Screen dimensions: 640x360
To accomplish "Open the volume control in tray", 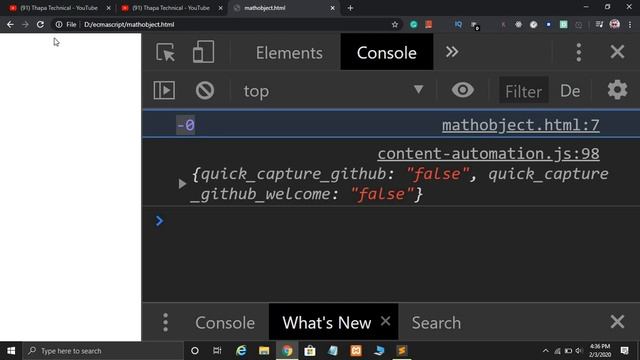I will (578, 351).
